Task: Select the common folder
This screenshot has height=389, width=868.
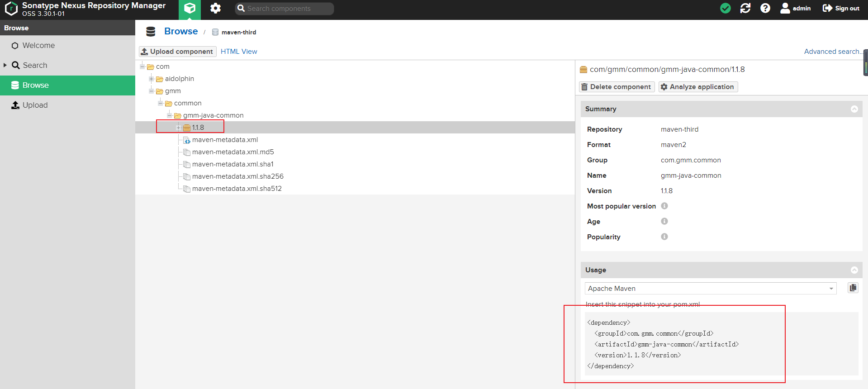Action: click(x=188, y=103)
